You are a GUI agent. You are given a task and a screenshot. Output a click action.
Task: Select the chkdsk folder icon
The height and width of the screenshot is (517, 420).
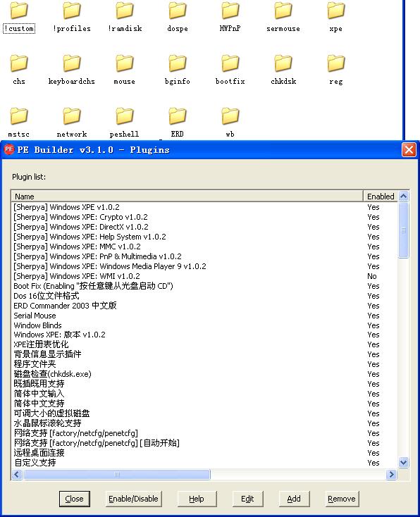[x=283, y=63]
